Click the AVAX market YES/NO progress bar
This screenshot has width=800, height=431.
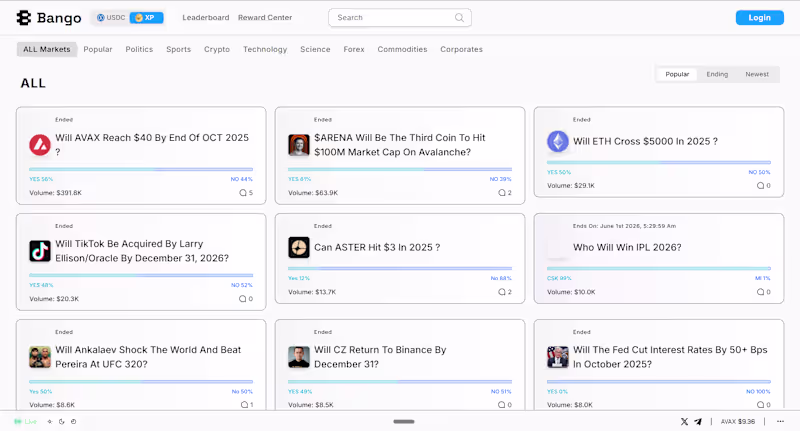pyautogui.click(x=141, y=169)
